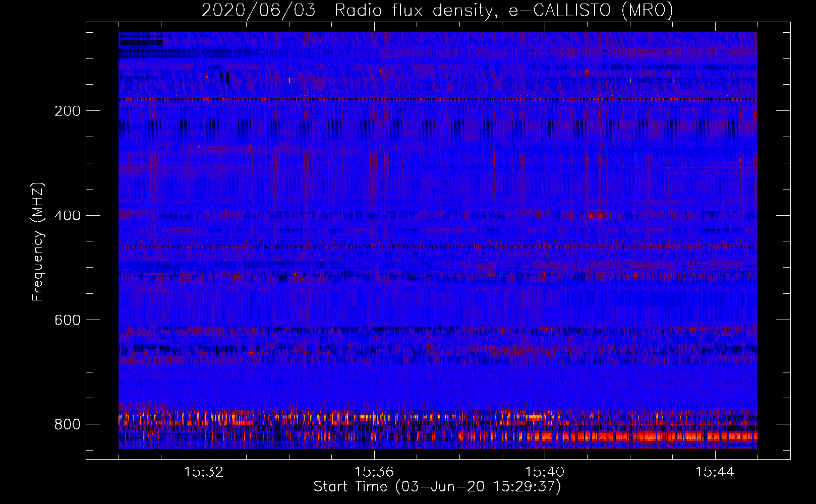Click the 800 frequency tick label
816x504 pixels.
(67, 424)
